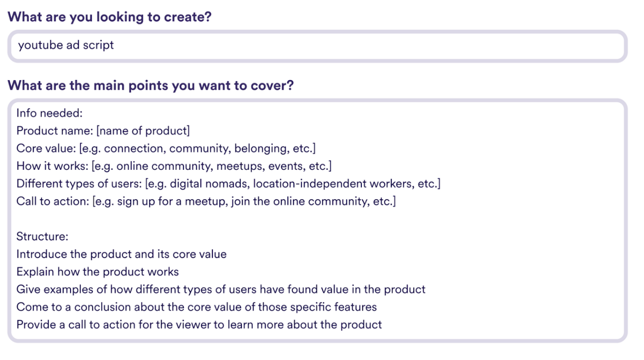Screen dimensions: 644x360
Task: Place cursor on the "Info needed:" line
Action: [49, 113]
